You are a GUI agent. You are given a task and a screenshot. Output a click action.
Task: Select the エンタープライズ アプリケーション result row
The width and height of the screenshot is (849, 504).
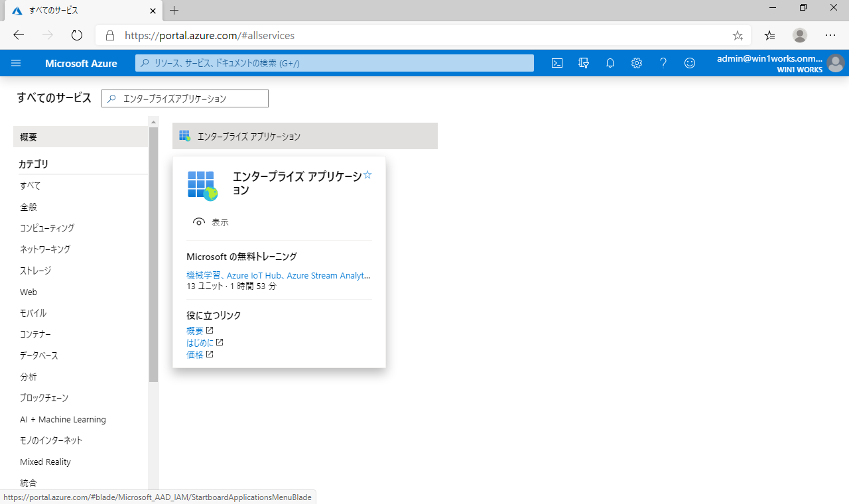coord(305,136)
